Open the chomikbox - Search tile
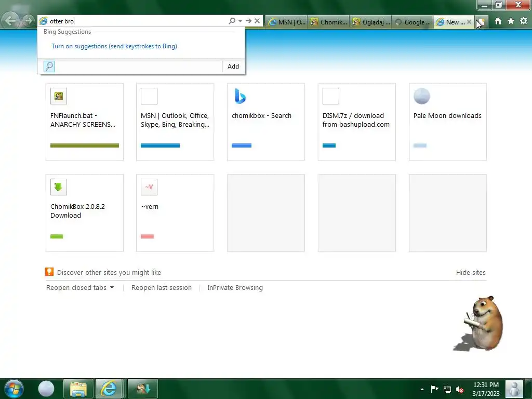The width and height of the screenshot is (532, 399). point(266,122)
